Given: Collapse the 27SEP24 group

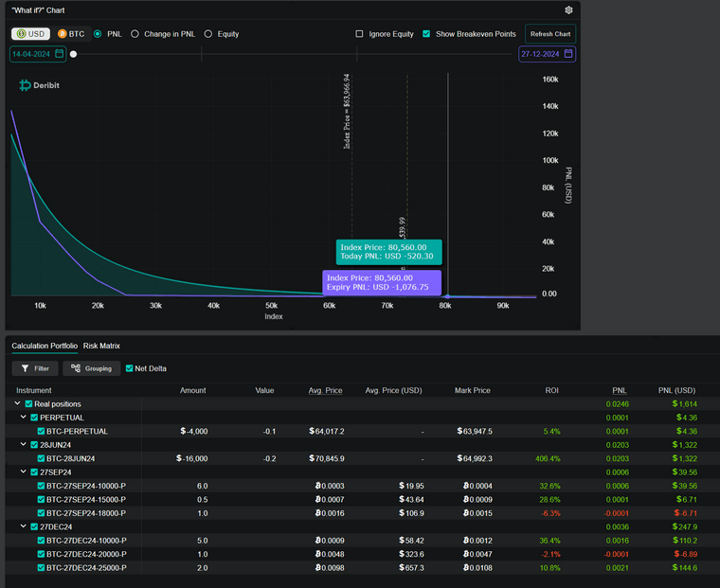Looking at the screenshot, I should pos(24,472).
